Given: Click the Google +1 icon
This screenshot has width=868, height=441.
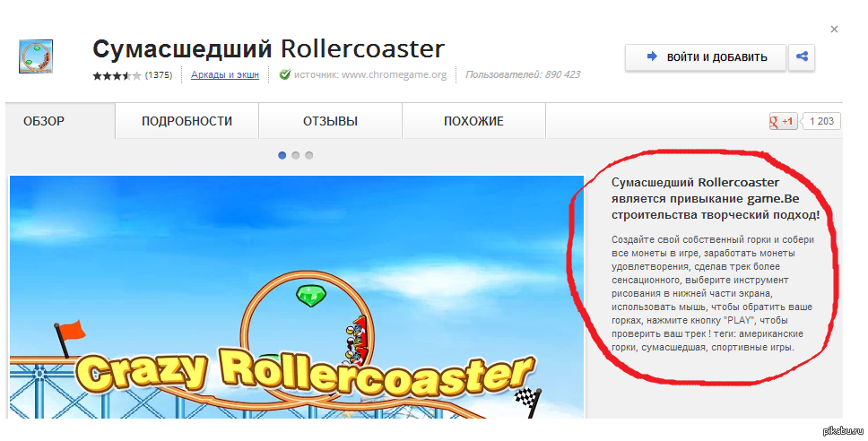Looking at the screenshot, I should (x=783, y=121).
